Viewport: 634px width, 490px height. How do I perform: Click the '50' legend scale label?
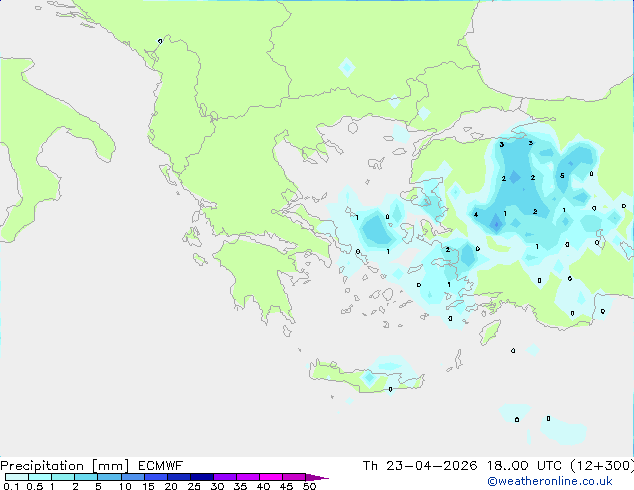310,486
